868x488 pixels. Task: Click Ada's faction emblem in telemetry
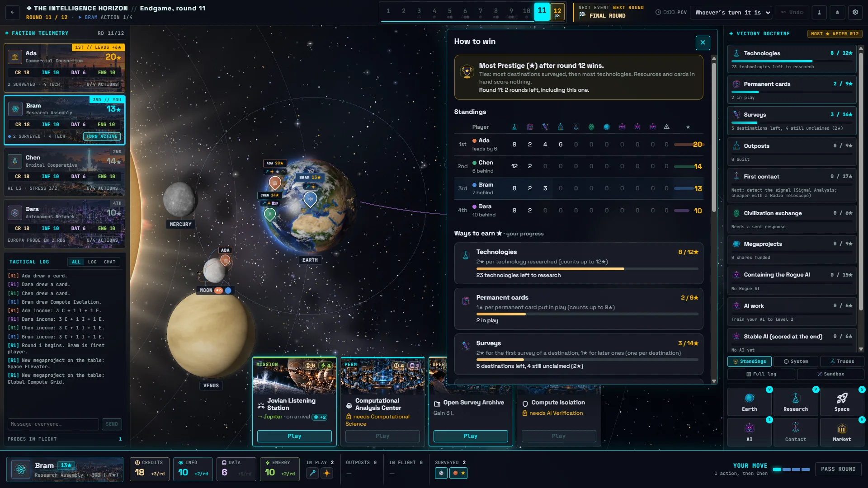[x=15, y=57]
